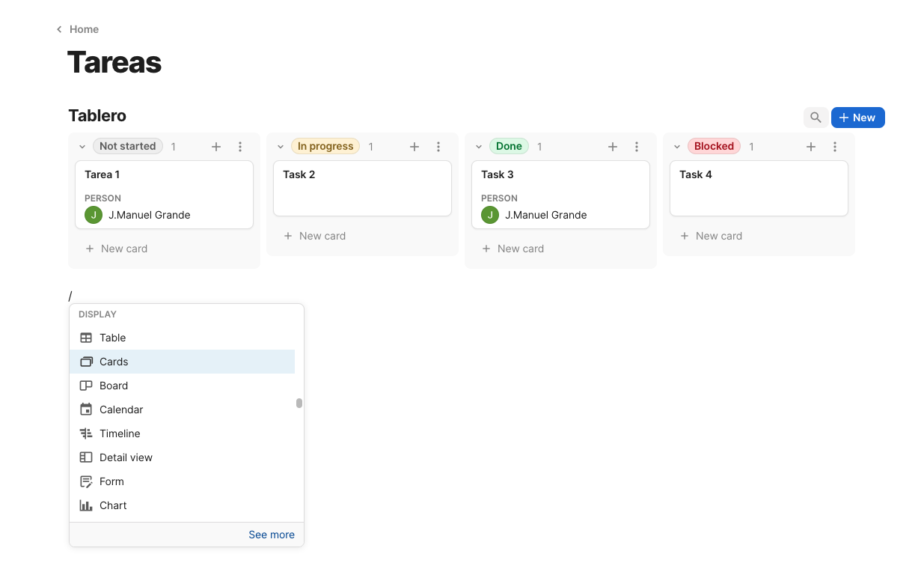The width and height of the screenshot is (924, 569).
Task: Click the search magnifier icon
Action: [x=816, y=118]
